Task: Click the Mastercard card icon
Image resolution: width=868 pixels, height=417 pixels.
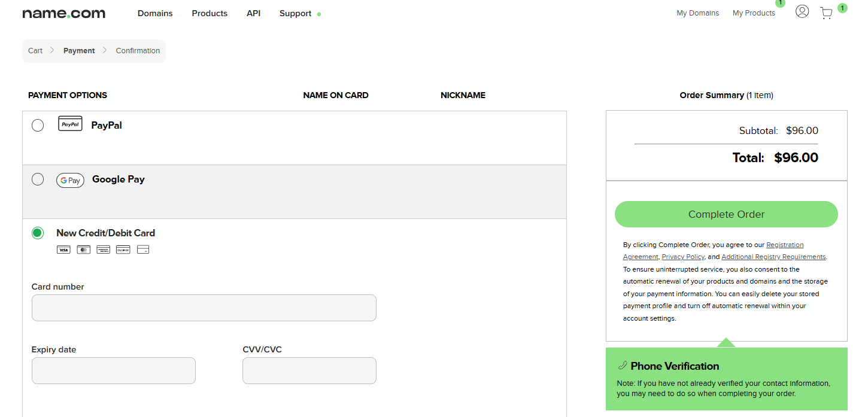Action: tap(84, 249)
